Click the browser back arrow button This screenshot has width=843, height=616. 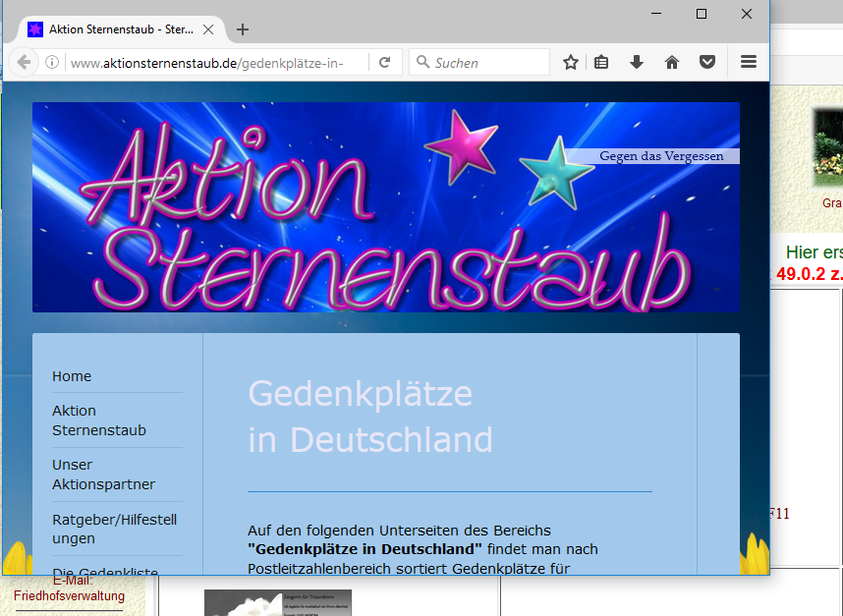24,62
